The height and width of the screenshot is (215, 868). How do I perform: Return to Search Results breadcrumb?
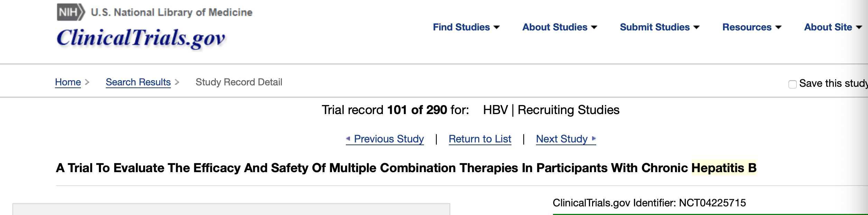pyautogui.click(x=138, y=82)
